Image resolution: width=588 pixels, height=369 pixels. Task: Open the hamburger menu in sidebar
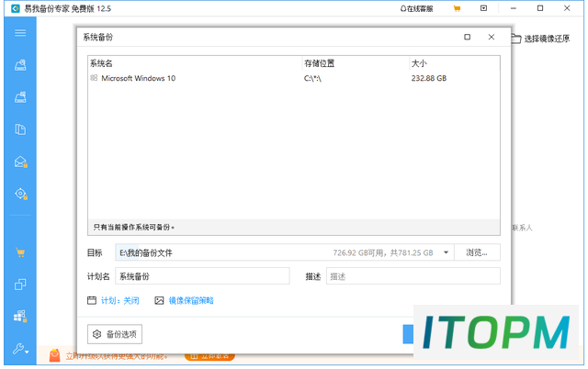click(x=20, y=33)
